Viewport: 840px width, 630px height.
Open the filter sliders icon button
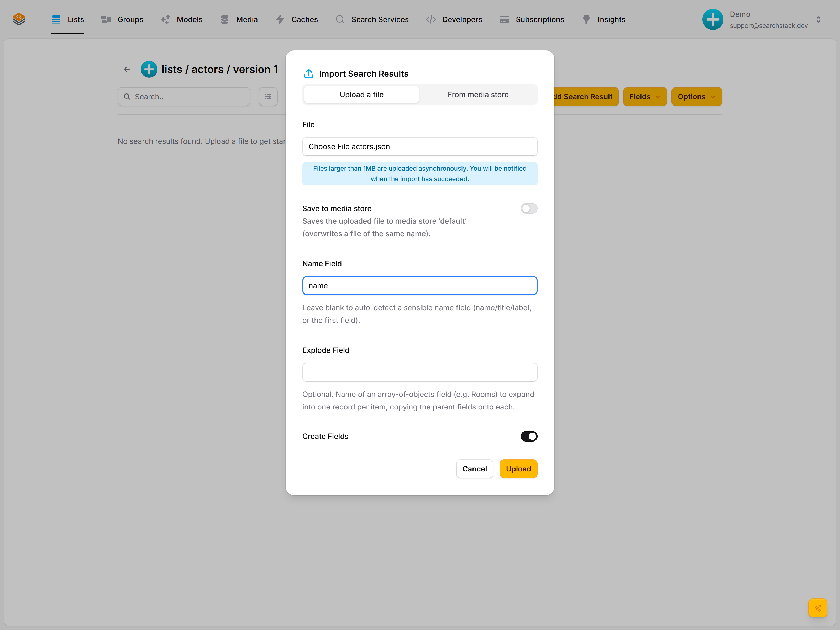coord(268,96)
